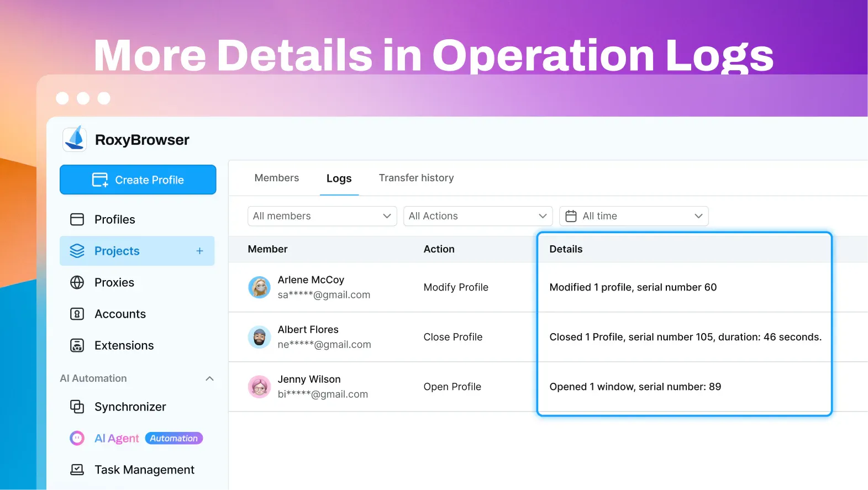Click the Close Profile action cell
The image size is (868, 490).
(453, 337)
